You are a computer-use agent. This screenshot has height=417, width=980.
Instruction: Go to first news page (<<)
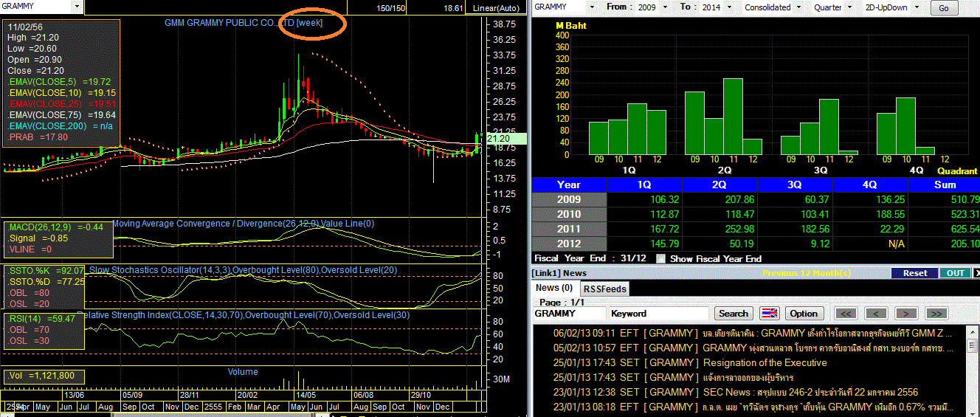[846, 313]
